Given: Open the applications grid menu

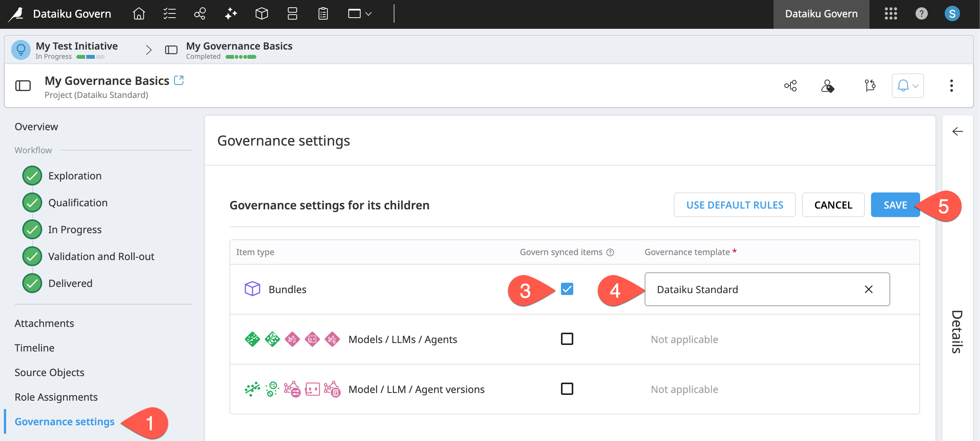Looking at the screenshot, I should click(891, 14).
